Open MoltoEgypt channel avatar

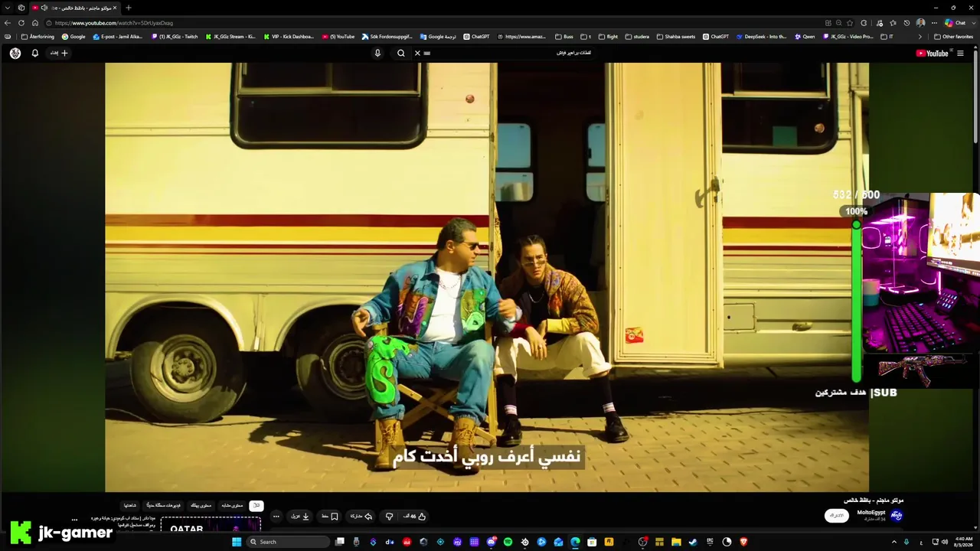click(897, 516)
